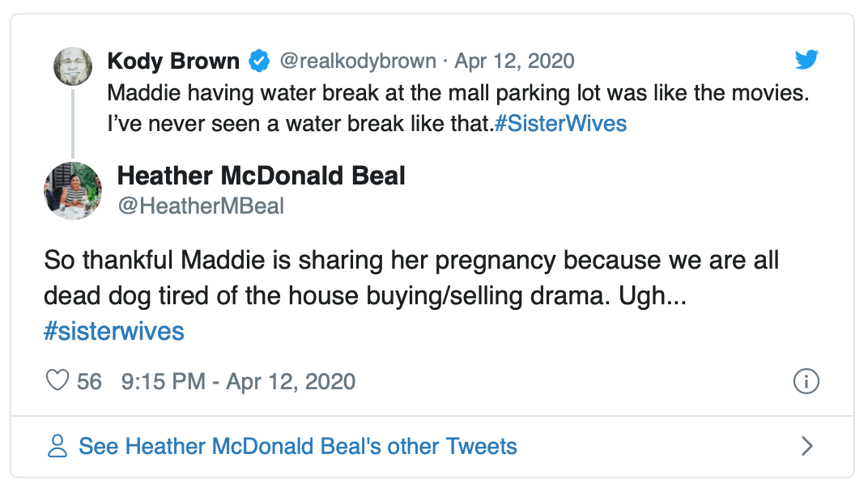Screen dimensions: 868x492
Task: Click the 9:15 PM - Apr 12, 2020 timestamp
Action: point(238,381)
